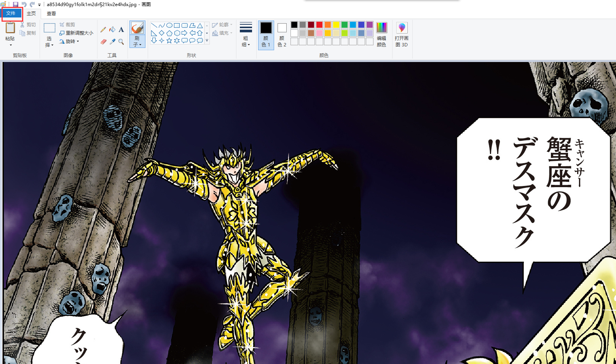Open the 粗细 (Size) thickness dropdown

click(246, 35)
